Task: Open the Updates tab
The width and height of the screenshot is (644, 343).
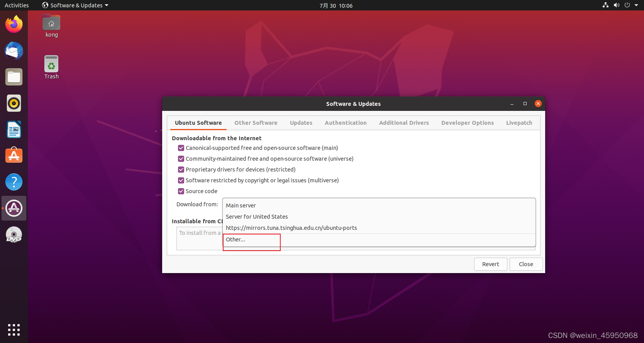Action: [x=301, y=123]
